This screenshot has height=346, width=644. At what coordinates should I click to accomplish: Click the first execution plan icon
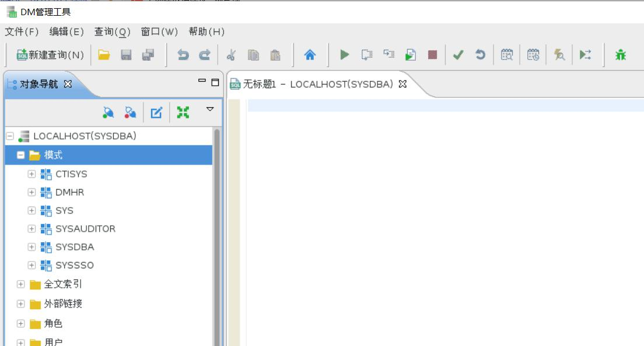[x=507, y=55]
